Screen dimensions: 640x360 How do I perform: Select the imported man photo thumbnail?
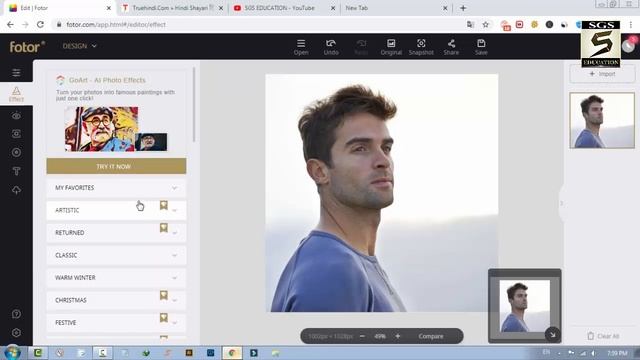pyautogui.click(x=602, y=120)
